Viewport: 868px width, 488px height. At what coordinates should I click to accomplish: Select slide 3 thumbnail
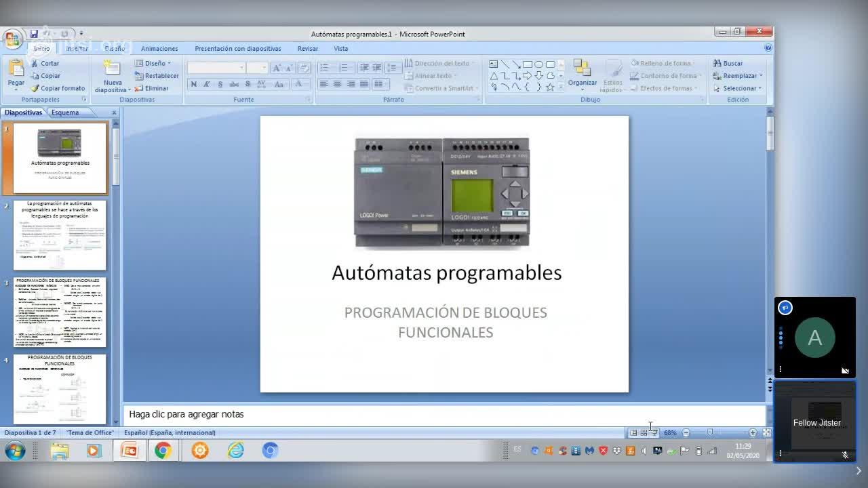[x=60, y=312]
